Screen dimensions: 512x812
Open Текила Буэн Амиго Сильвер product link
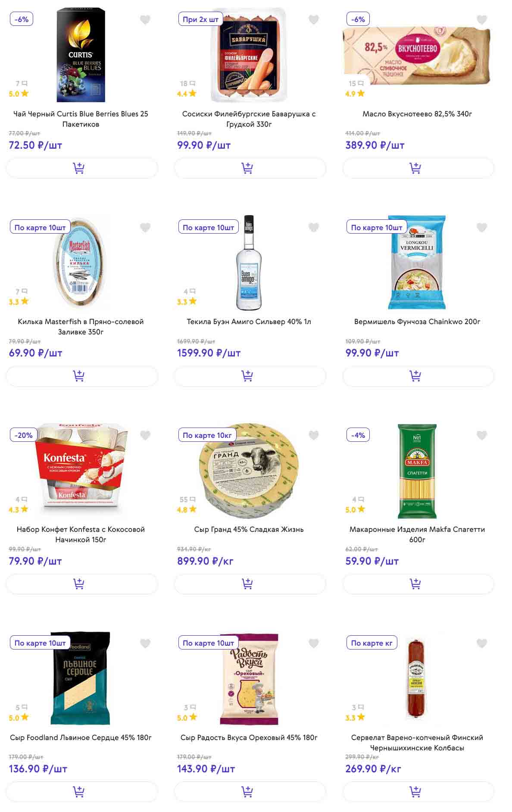[249, 322]
